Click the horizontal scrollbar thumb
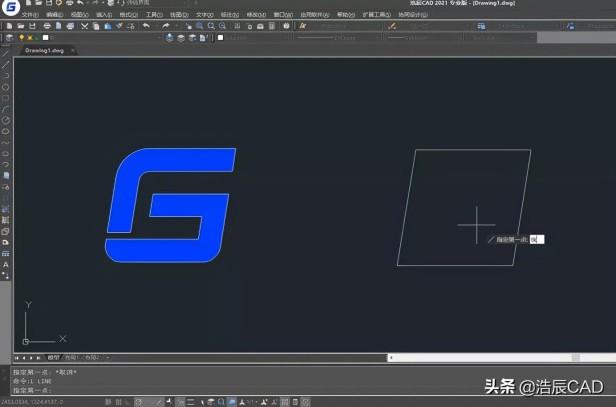 [576, 358]
